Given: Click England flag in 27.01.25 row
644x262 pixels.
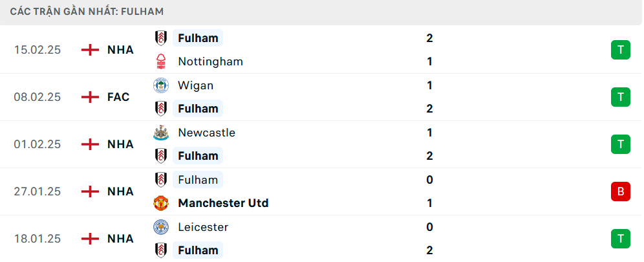Looking at the screenshot, I should coord(90,191).
